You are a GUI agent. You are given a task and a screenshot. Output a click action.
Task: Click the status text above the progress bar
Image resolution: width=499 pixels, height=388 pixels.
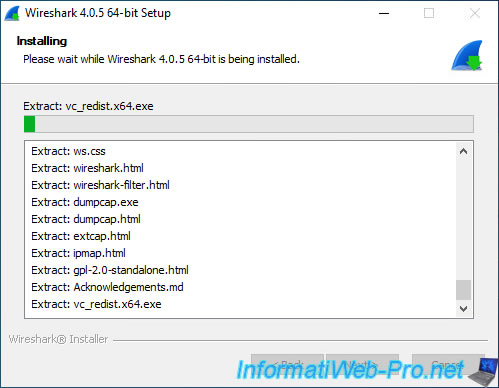pyautogui.click(x=88, y=106)
